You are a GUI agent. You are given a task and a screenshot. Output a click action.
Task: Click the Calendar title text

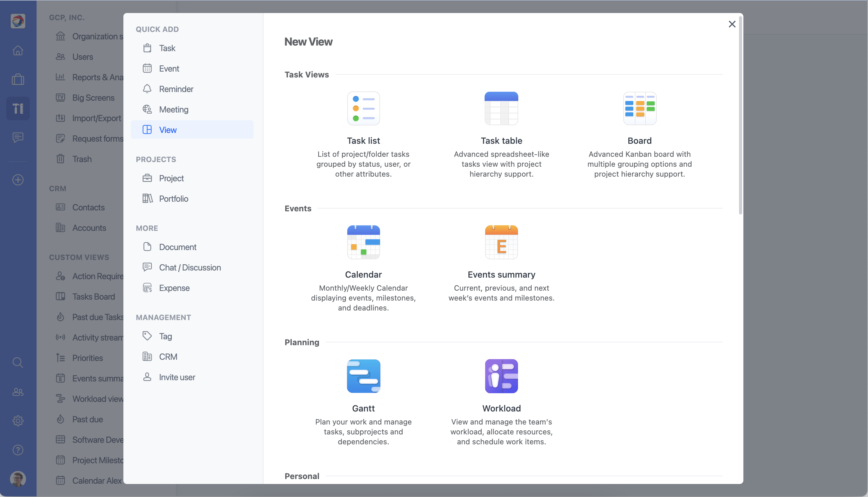(363, 275)
